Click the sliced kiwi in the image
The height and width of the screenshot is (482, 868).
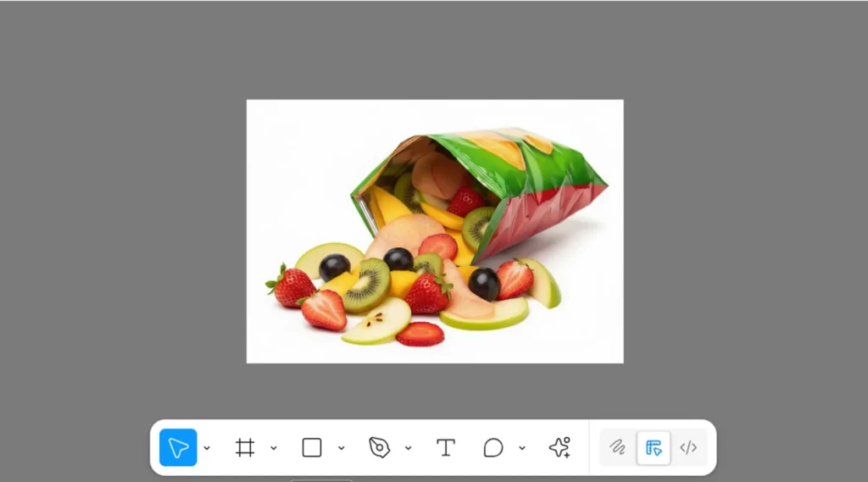[x=367, y=285]
